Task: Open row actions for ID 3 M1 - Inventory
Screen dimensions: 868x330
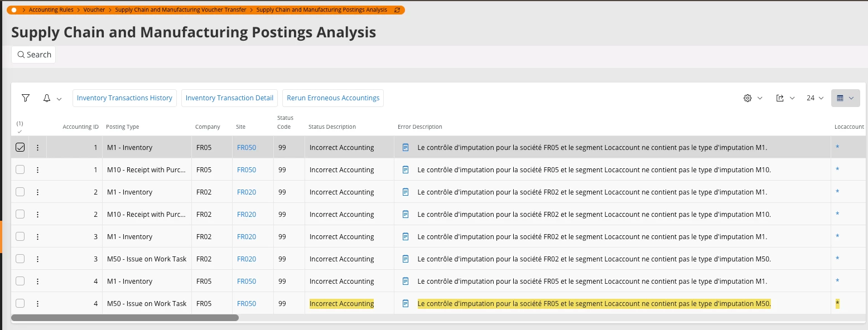Action: (x=37, y=237)
